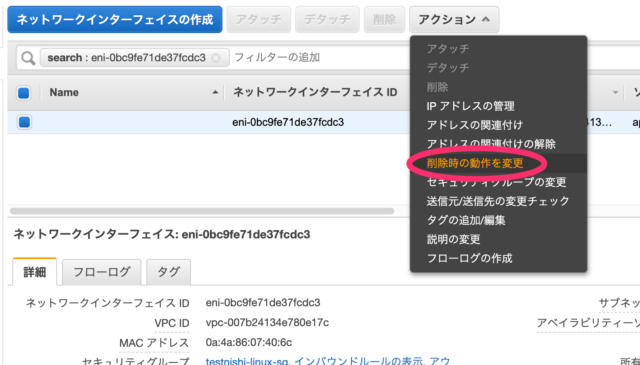Viewport: 640px width, 365px height.
Task: Select IP アドレスの管理 menu item
Action: click(x=470, y=106)
